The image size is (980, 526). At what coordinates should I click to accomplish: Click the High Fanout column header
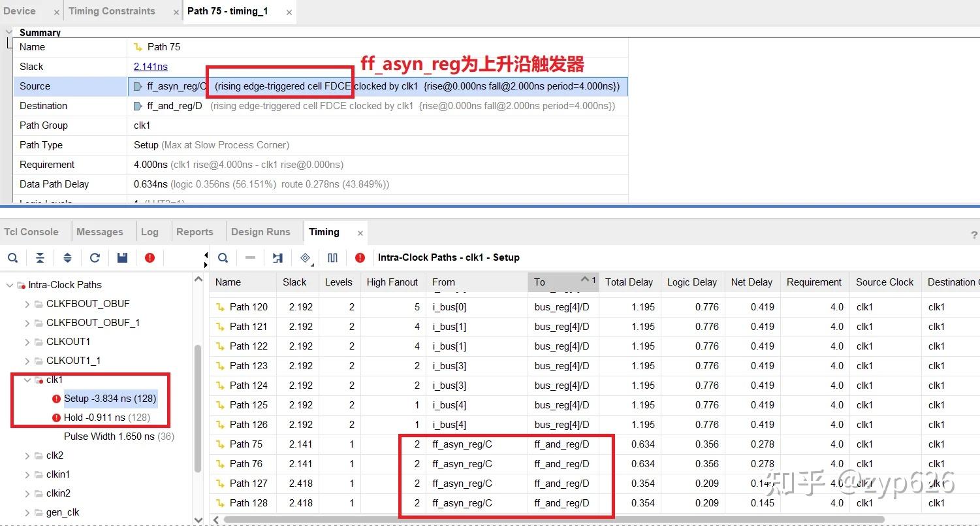click(392, 282)
